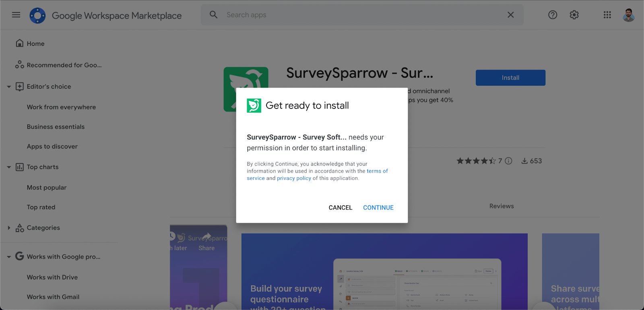Click the Recommended for Google icon

[19, 65]
